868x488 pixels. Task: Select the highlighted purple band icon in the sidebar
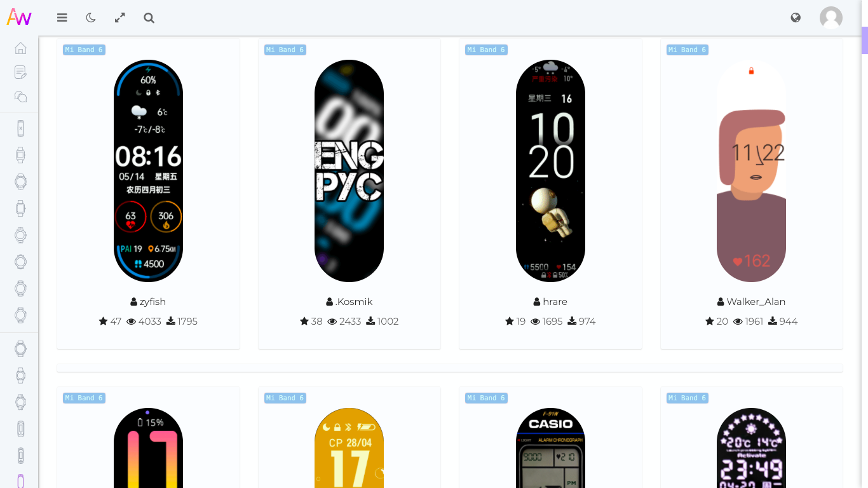tap(20, 481)
